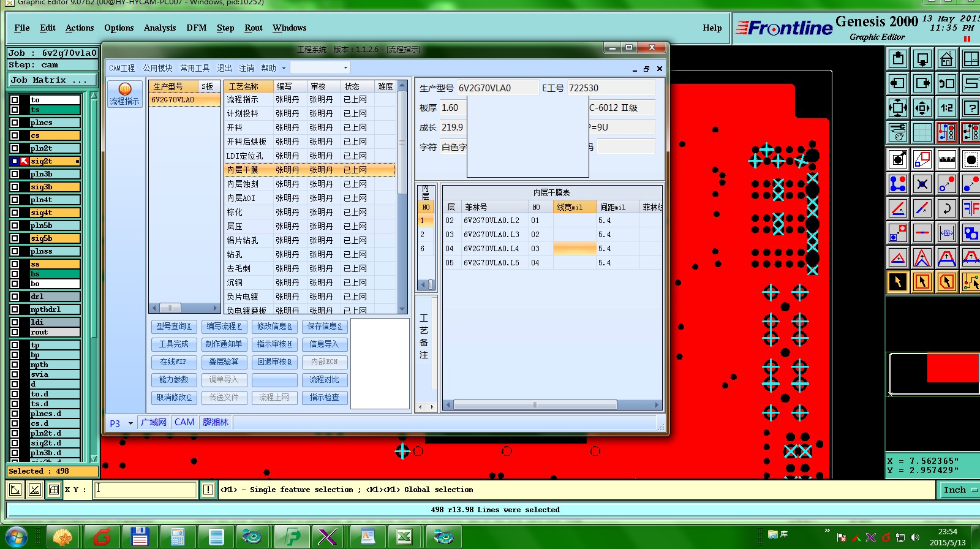
Task: Select the rectangle-area arrow selection tool
Action: [922, 282]
